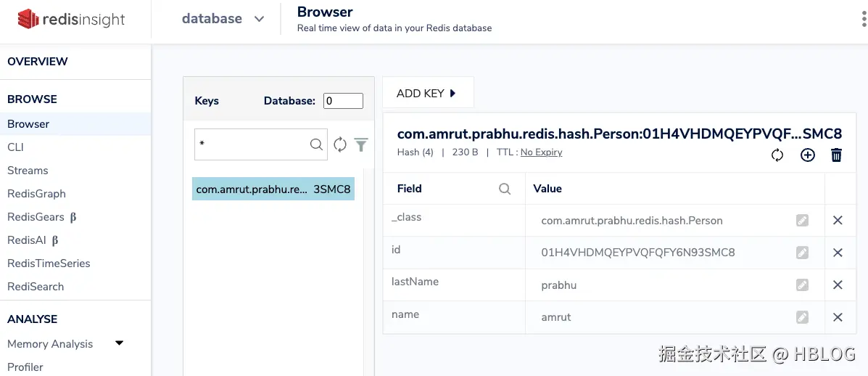Click the RedisInsight logo

(71, 20)
